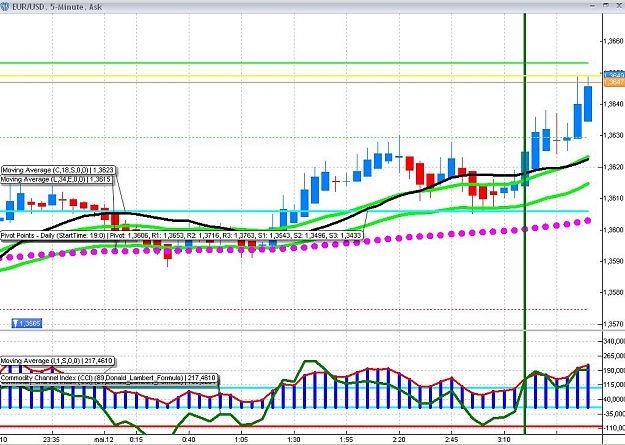Click the -35,000 CCI scale label
The width and height of the screenshot is (625, 445).
[614, 414]
